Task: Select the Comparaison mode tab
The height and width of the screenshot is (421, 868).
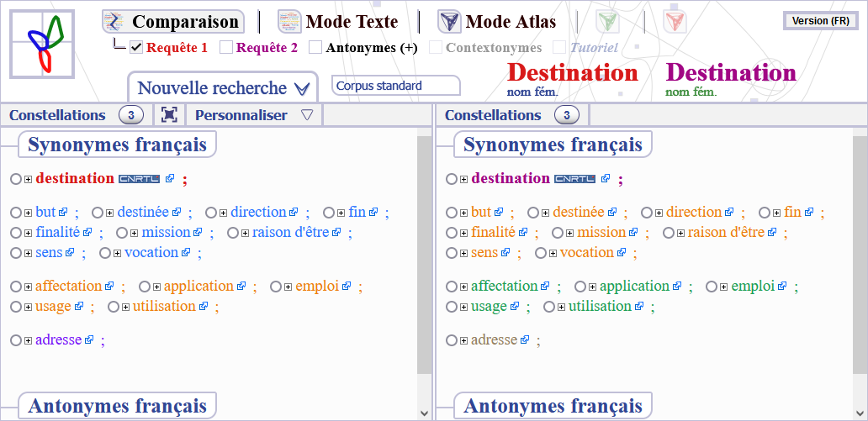Action: tap(172, 22)
